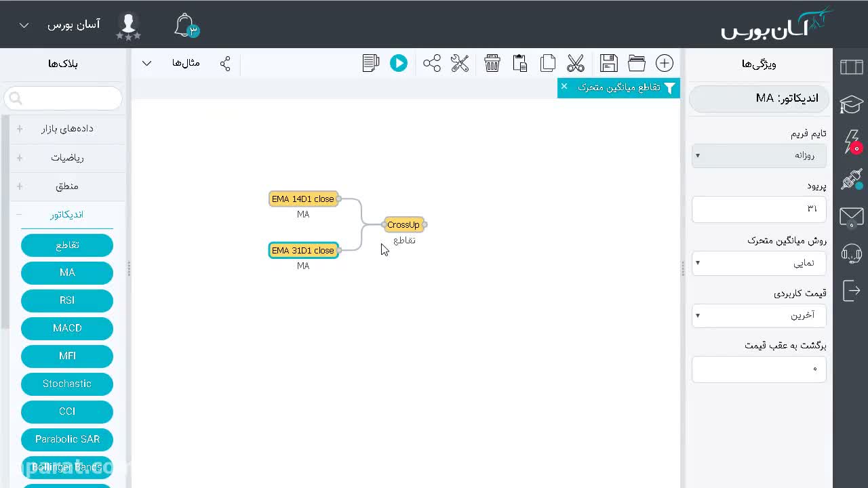The width and height of the screenshot is (868, 488).
Task: Select the EMA 31D1 close node
Action: coord(303,250)
